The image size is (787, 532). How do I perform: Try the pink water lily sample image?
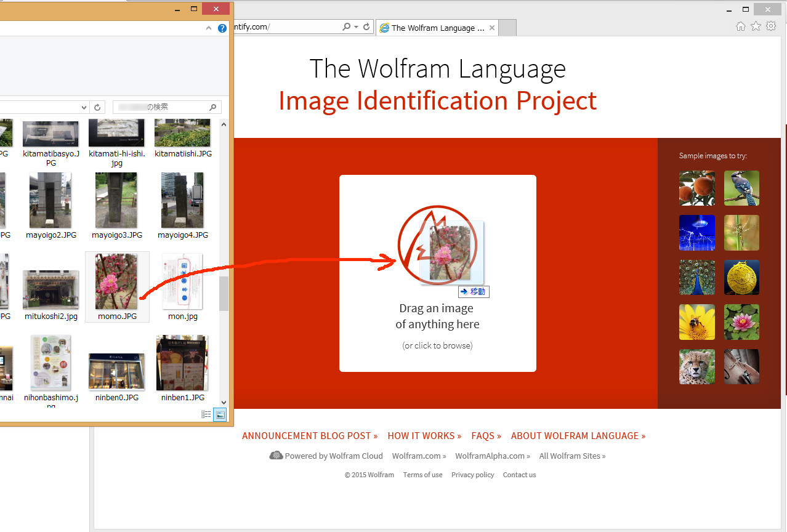point(741,322)
